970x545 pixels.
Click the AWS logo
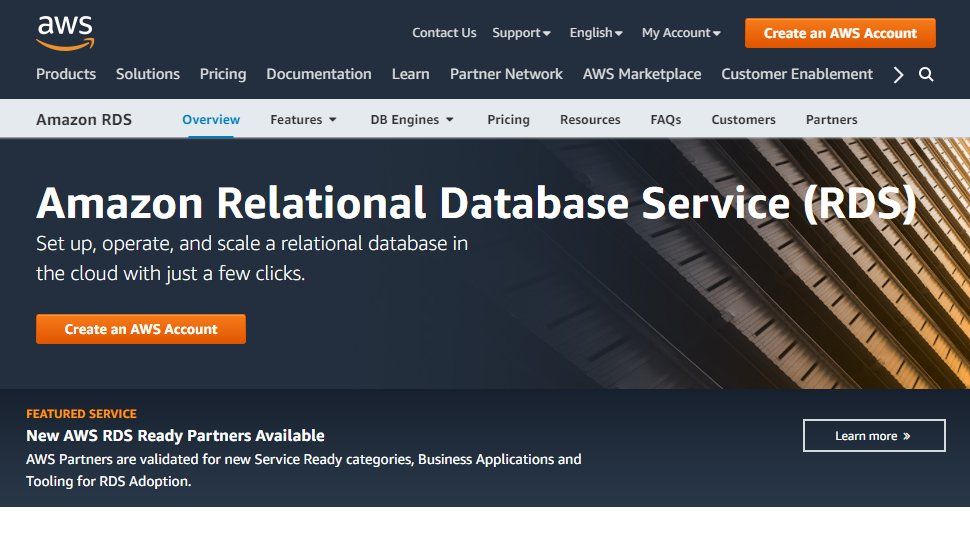coord(65,32)
